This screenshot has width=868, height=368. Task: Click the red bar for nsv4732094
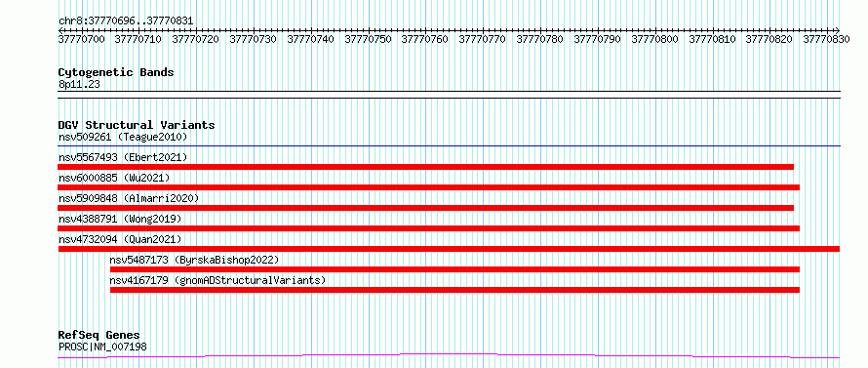click(449, 249)
